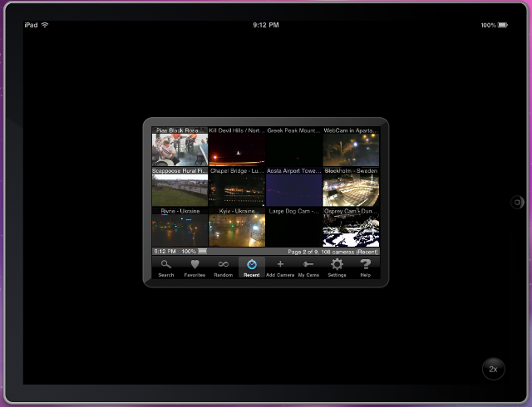Tap the iPad home button on bezel
The width and height of the screenshot is (532, 407).
[x=517, y=203]
